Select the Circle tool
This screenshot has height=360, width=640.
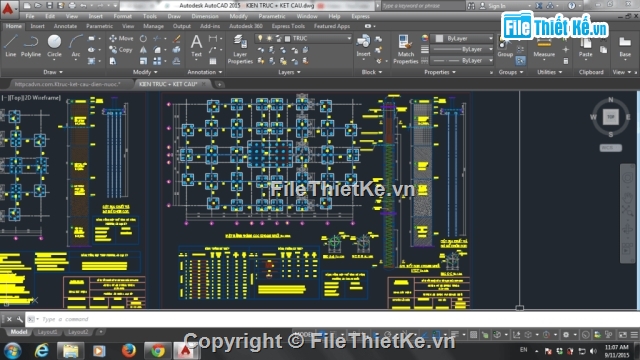pos(54,46)
